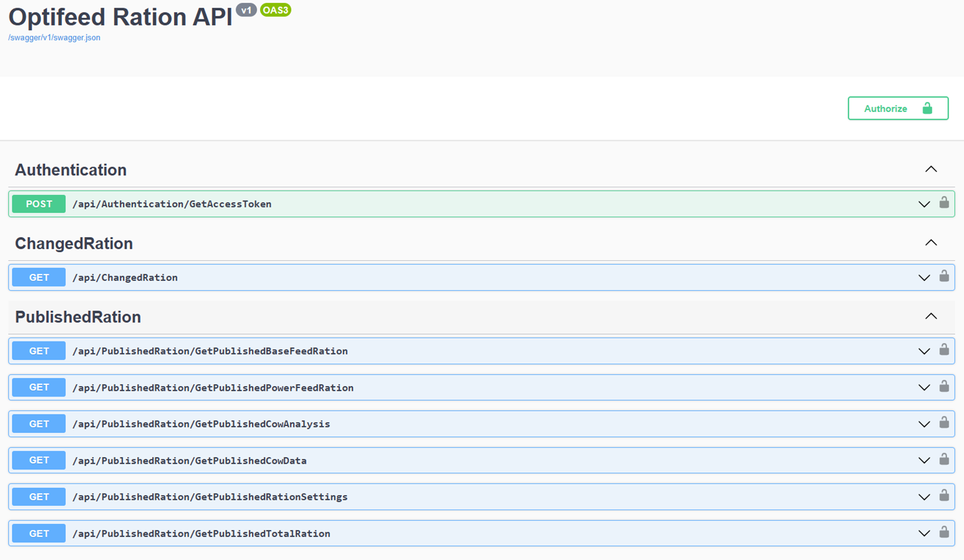Click GET button for GetPublishedCowAnalysis

click(x=39, y=424)
